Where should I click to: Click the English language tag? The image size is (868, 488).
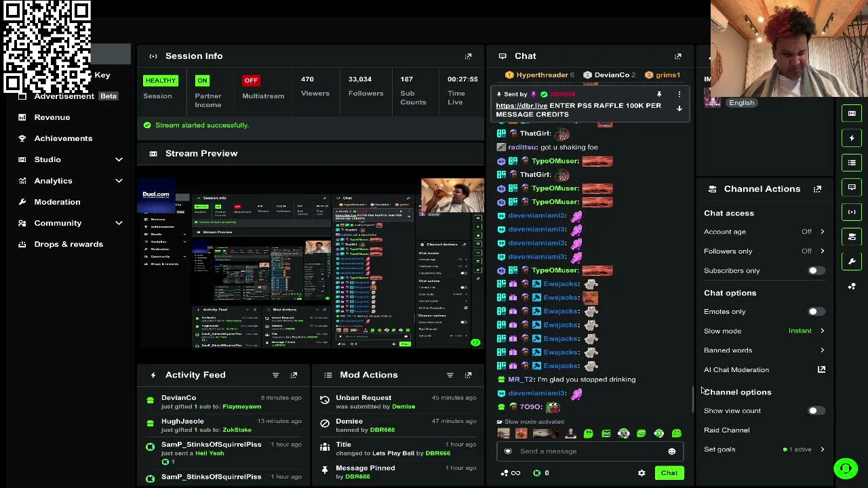tap(741, 103)
